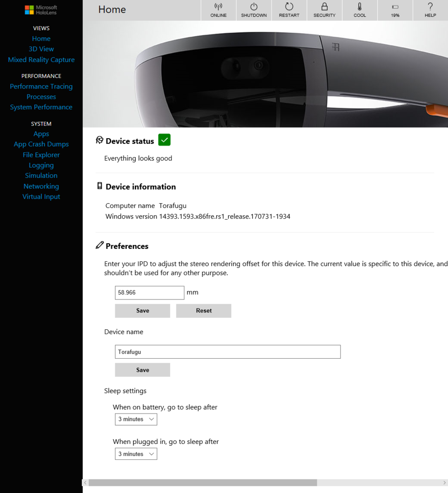Go to Mixed Reality Capture
The width and height of the screenshot is (448, 493).
(41, 60)
